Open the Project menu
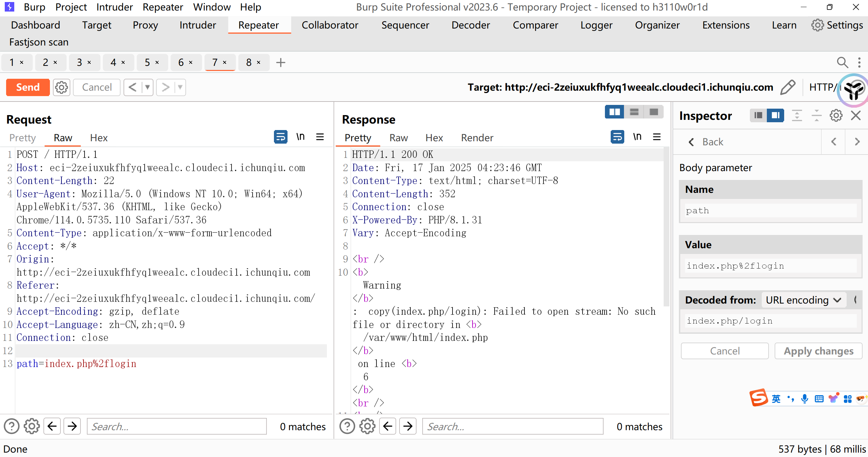Image resolution: width=868 pixels, height=457 pixels. 71,7
